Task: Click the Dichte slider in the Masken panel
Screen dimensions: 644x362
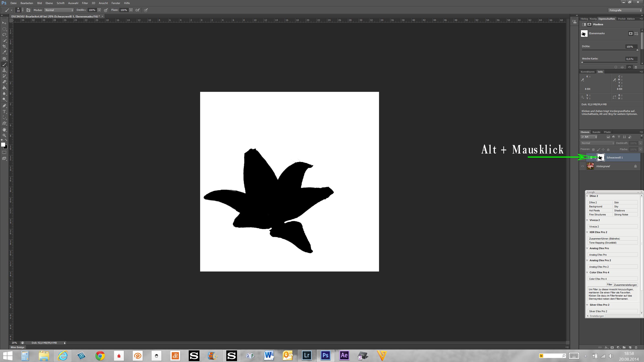Action: click(x=610, y=50)
